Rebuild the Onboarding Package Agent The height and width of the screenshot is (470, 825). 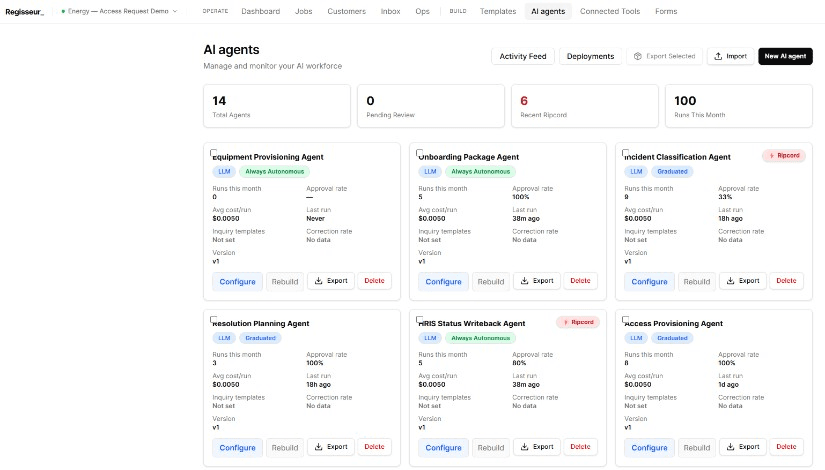(490, 282)
